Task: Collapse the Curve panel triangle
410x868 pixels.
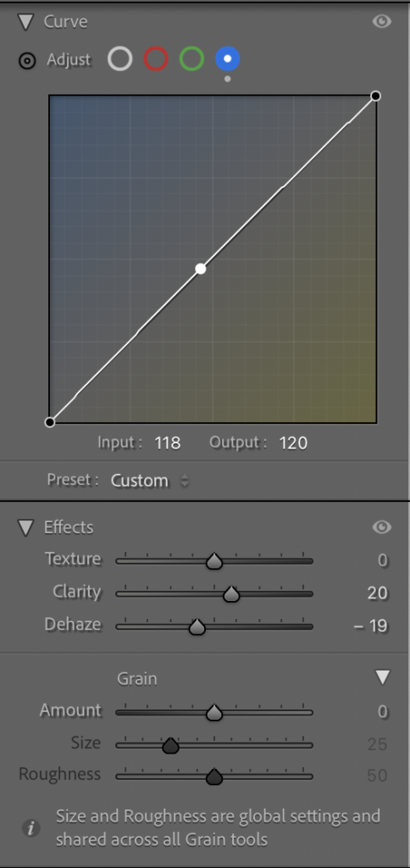Action: [25, 22]
